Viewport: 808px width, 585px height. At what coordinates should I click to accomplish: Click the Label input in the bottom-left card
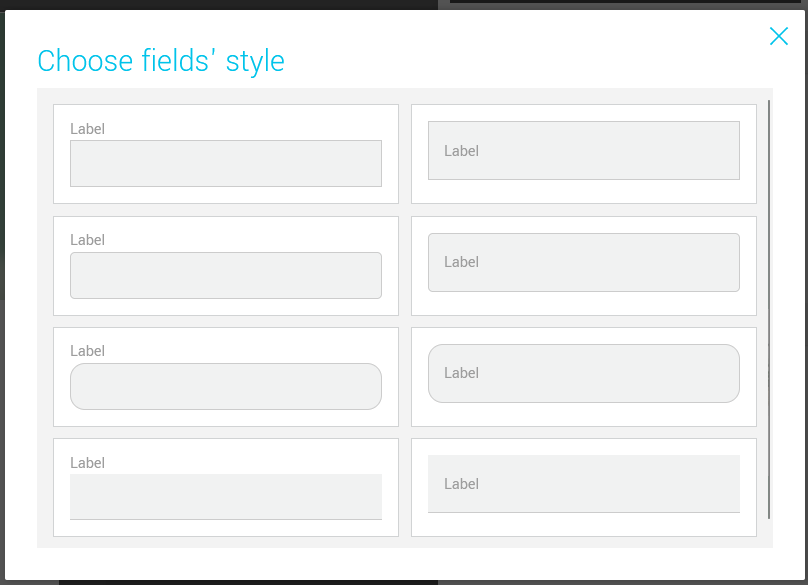tap(226, 497)
